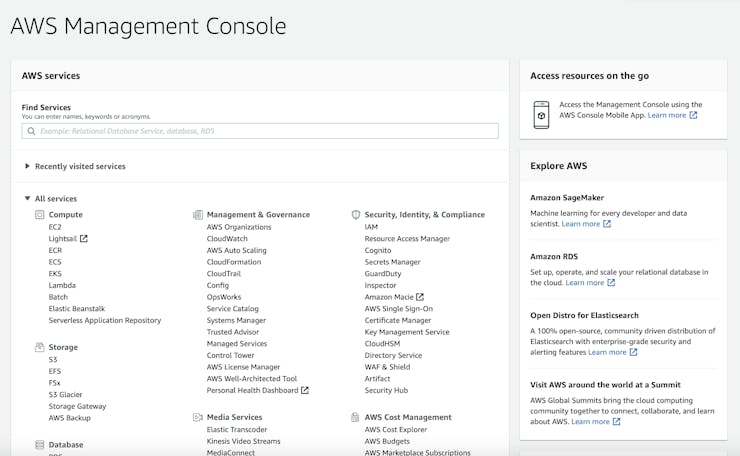The height and width of the screenshot is (456, 740).
Task: Open Serverless Application Repository
Action: [105, 321]
